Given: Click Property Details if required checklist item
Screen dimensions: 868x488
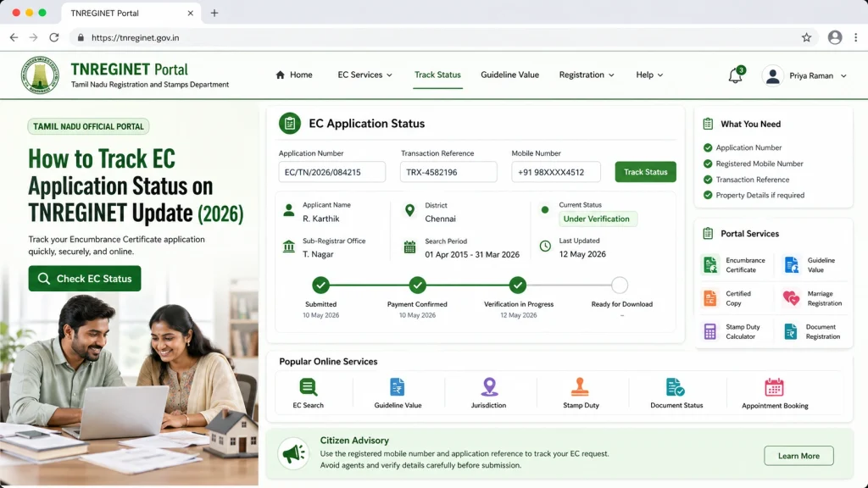Looking at the screenshot, I should click(x=754, y=196).
